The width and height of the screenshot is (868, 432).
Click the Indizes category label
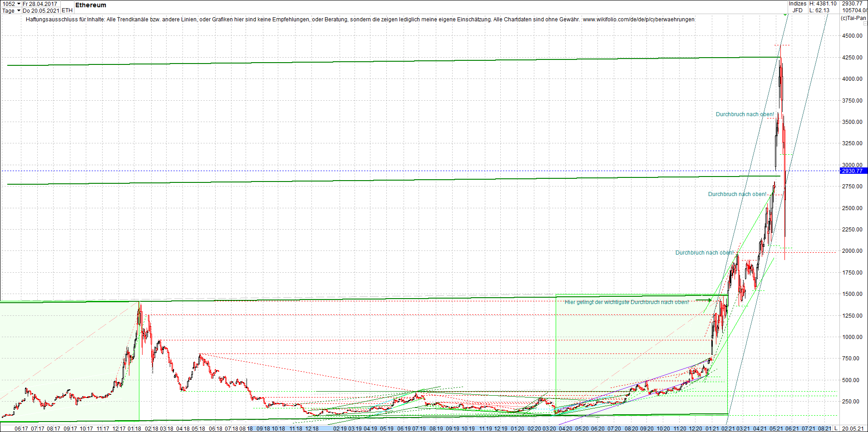[798, 4]
